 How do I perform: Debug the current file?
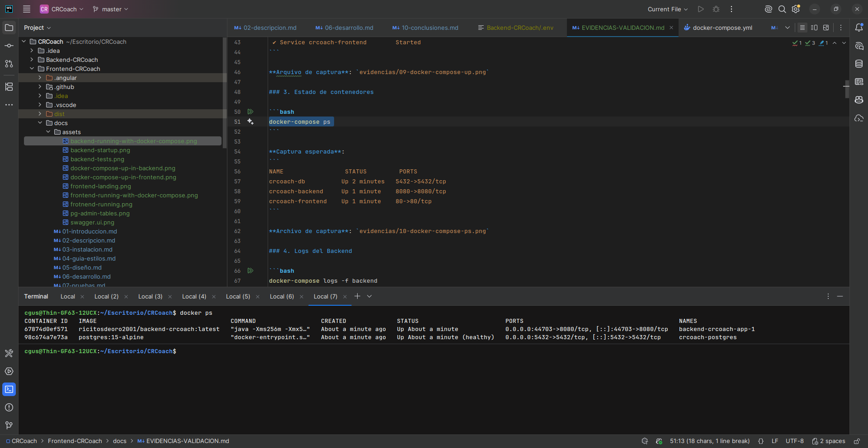(716, 9)
